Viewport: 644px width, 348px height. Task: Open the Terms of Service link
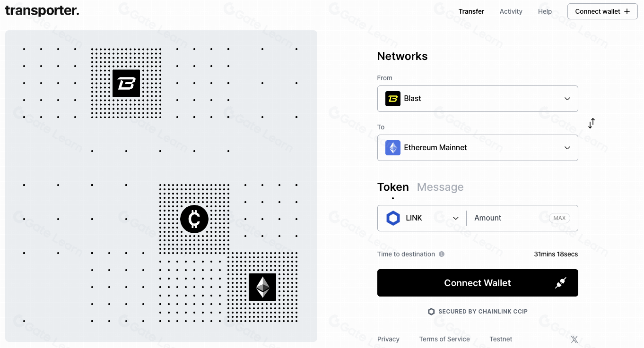[x=444, y=339]
